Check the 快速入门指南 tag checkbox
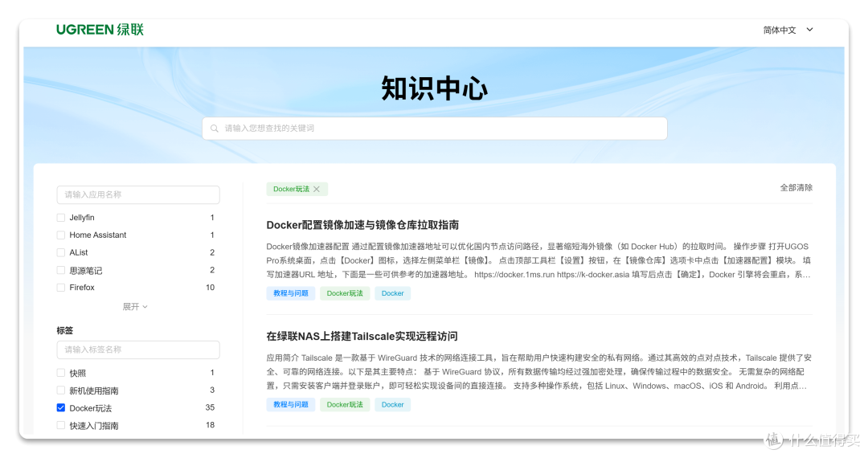This screenshot has height=458, width=868. tap(61, 425)
